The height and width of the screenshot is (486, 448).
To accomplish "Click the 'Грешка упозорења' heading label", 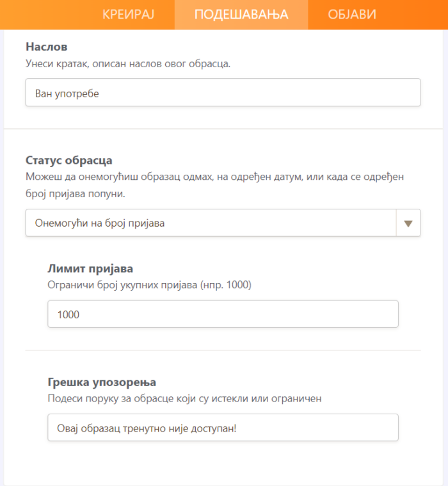I will (x=102, y=382).
